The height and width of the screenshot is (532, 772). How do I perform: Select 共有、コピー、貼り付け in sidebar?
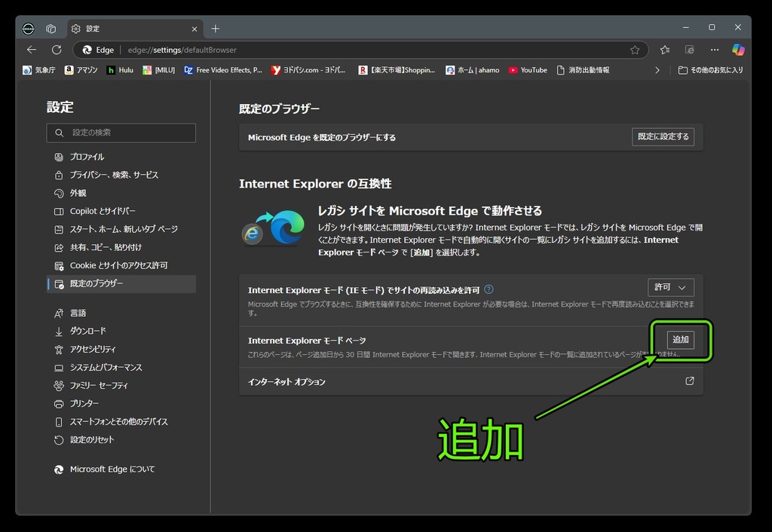point(121,247)
